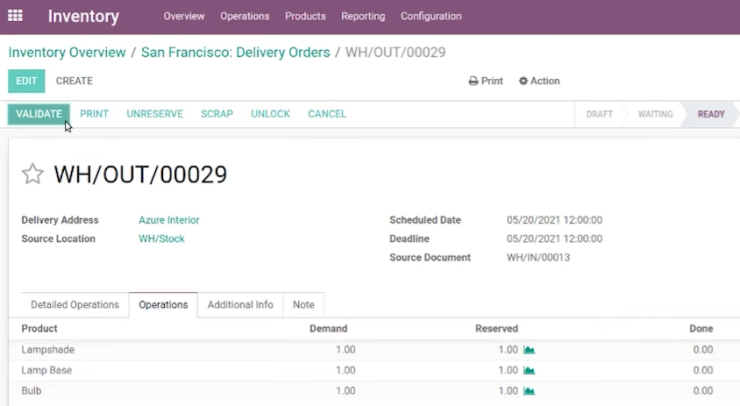The image size is (740, 406).
Task: Open forecast chart icon for Bulb
Action: click(x=529, y=391)
